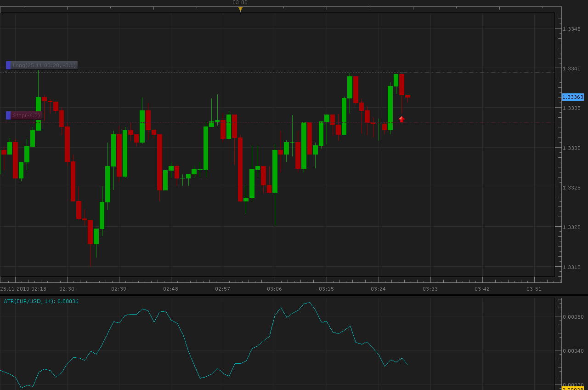Click the 02:48 time axis label
The width and height of the screenshot is (588, 390).
[170, 289]
